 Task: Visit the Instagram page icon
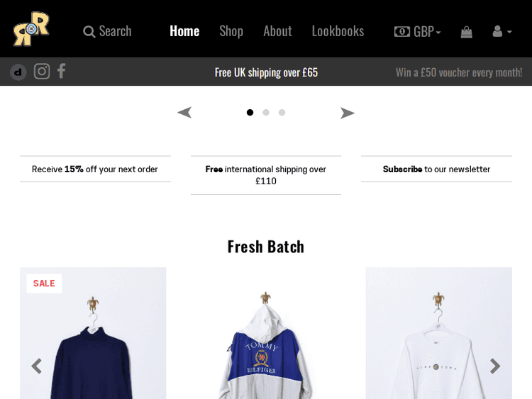(42, 72)
